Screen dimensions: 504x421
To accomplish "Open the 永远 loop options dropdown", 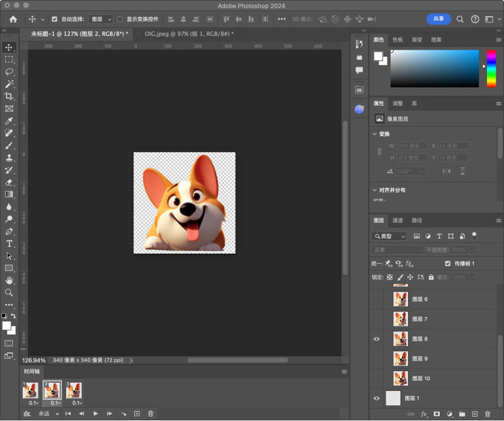I will pyautogui.click(x=48, y=413).
